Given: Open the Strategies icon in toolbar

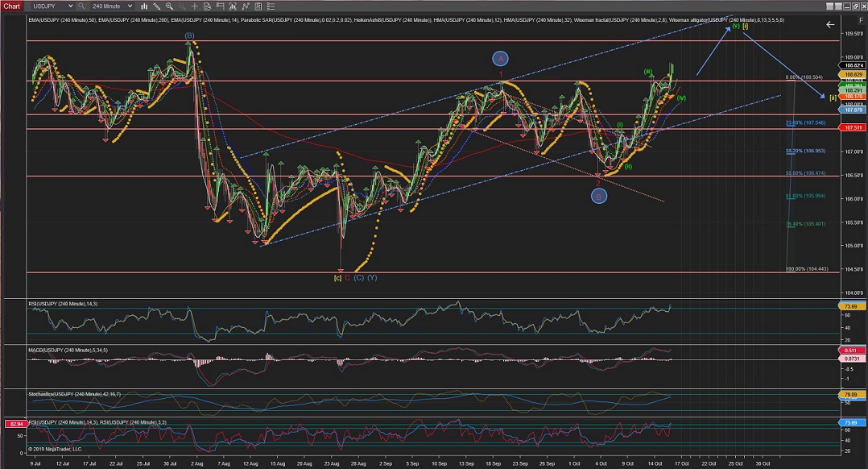Looking at the screenshot, I should [x=246, y=6].
